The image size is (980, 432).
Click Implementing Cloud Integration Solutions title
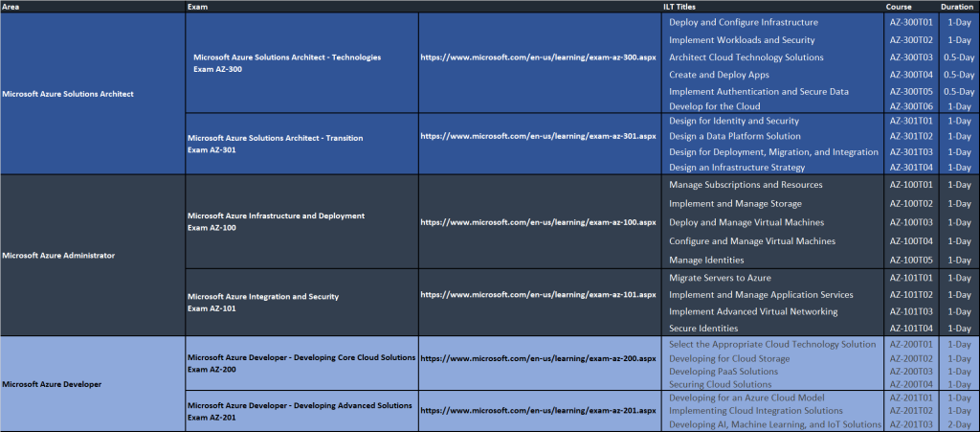pos(756,411)
